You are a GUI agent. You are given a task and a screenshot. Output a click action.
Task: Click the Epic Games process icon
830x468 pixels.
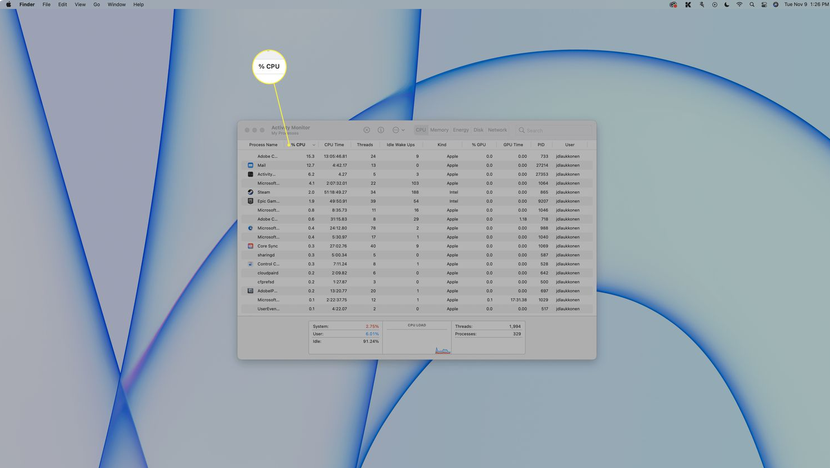[250, 201]
